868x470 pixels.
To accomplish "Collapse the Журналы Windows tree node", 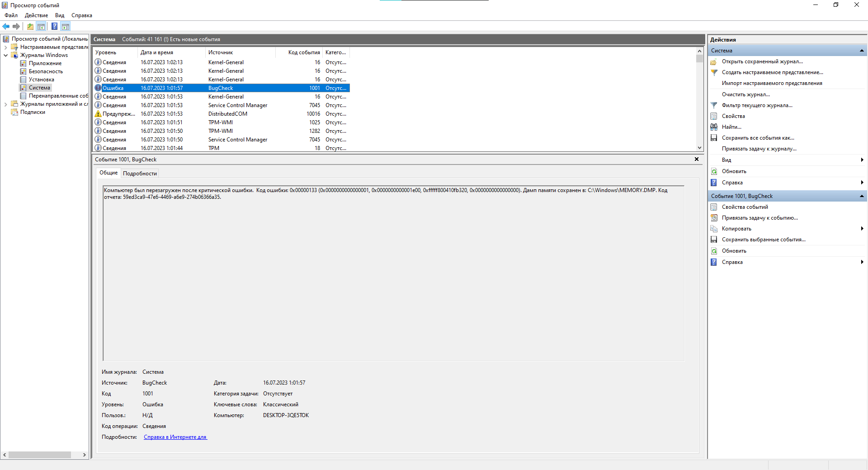I will tap(5, 55).
